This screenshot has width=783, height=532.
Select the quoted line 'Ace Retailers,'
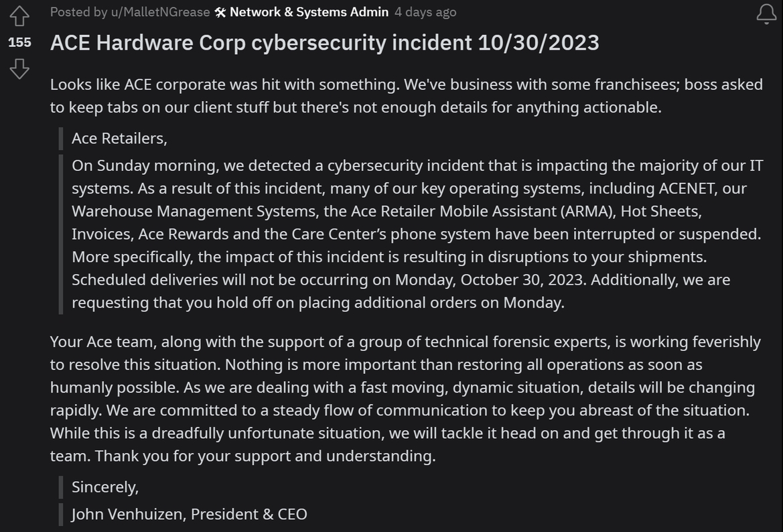(x=119, y=139)
